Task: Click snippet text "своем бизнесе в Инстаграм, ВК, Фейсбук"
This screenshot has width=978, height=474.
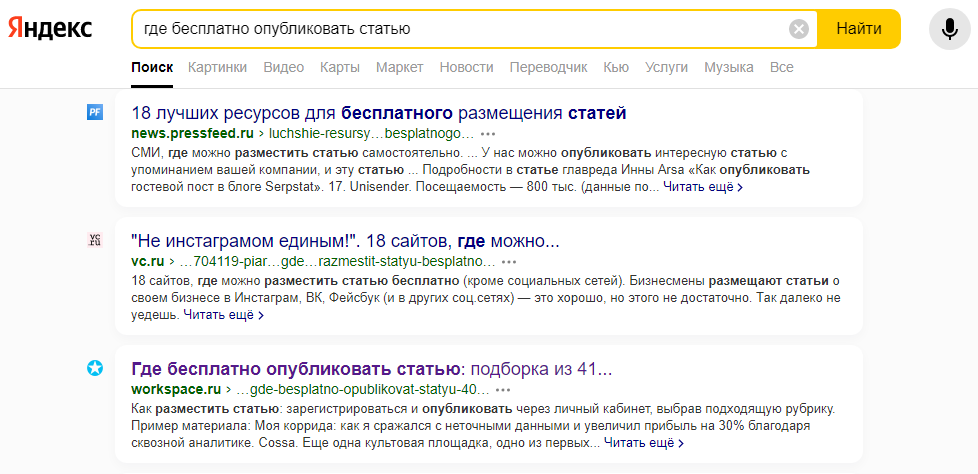Action: click(254, 298)
